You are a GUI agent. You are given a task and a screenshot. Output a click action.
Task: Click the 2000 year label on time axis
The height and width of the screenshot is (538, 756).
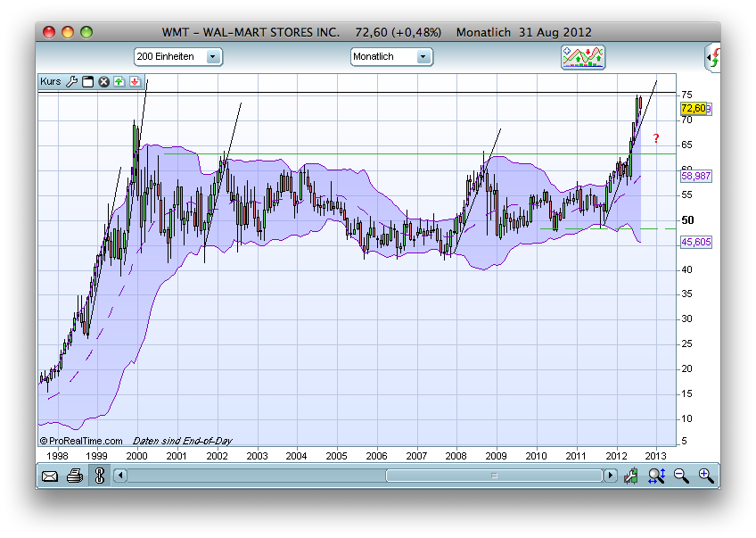point(136,456)
